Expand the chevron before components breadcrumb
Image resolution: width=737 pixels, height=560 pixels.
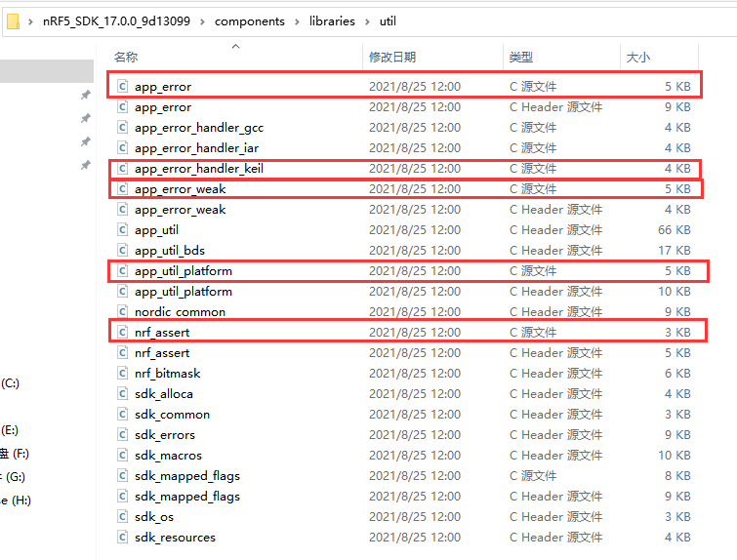(203, 21)
